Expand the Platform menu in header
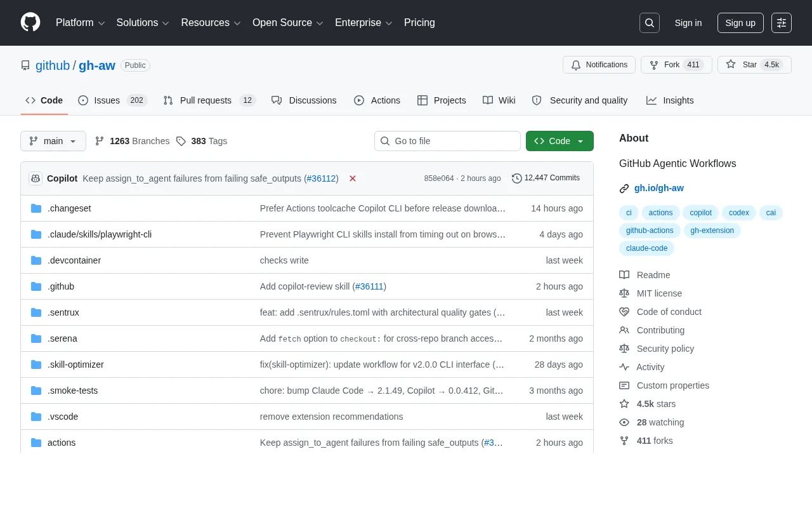Viewport: 812px width, 508px height. coord(80,23)
